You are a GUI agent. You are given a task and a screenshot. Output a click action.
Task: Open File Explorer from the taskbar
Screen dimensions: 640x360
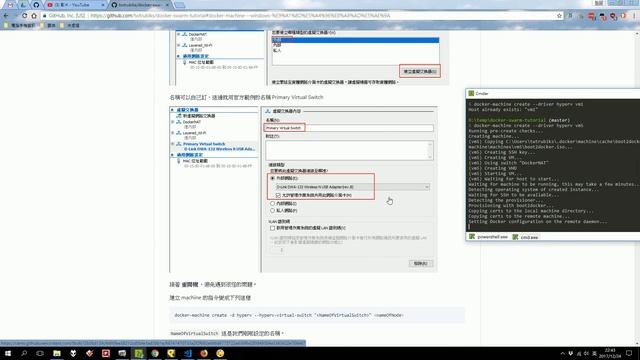(x=57, y=353)
